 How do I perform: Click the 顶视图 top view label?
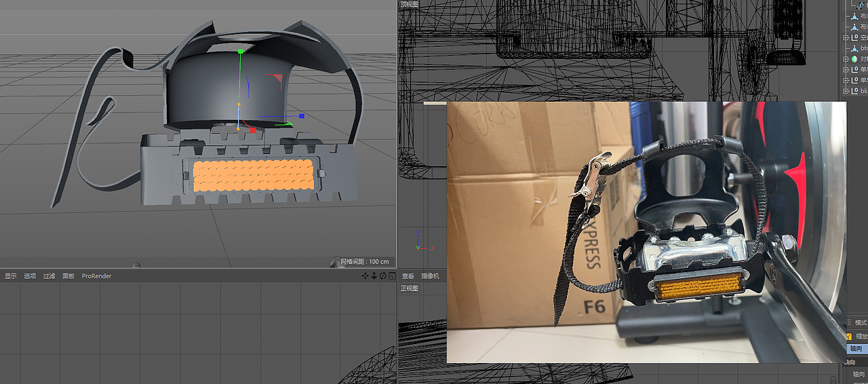pos(410,4)
